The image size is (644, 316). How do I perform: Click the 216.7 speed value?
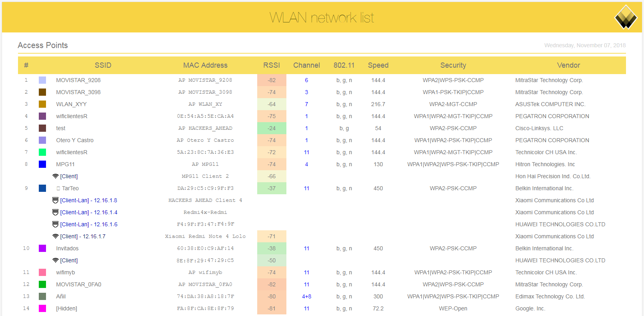pyautogui.click(x=378, y=104)
